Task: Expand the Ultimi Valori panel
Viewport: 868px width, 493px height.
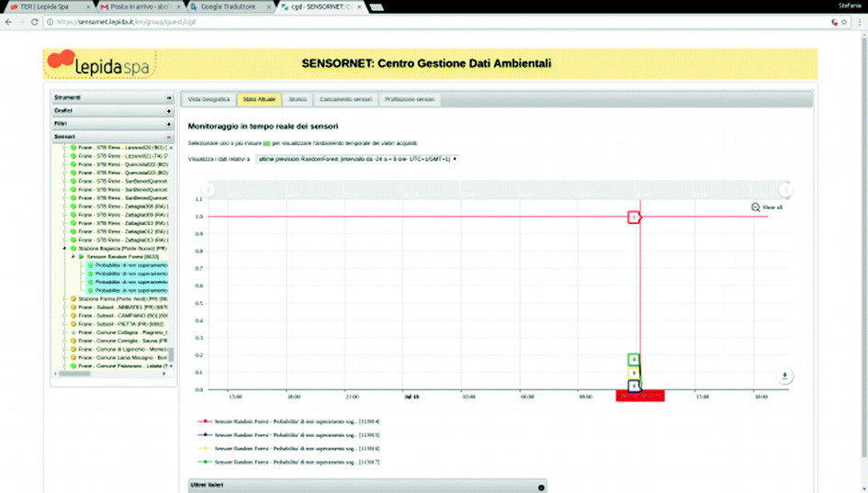Action: click(x=541, y=487)
